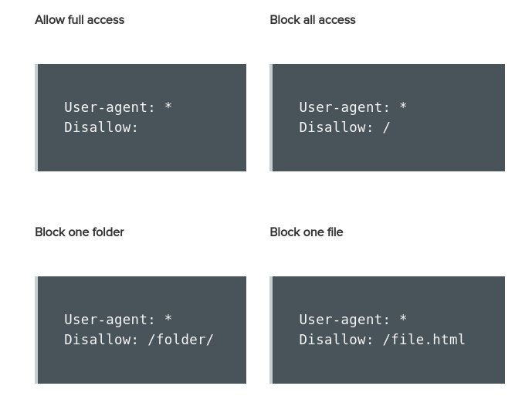Select the "Block one folder" heading
This screenshot has height=413, width=532.
click(80, 232)
